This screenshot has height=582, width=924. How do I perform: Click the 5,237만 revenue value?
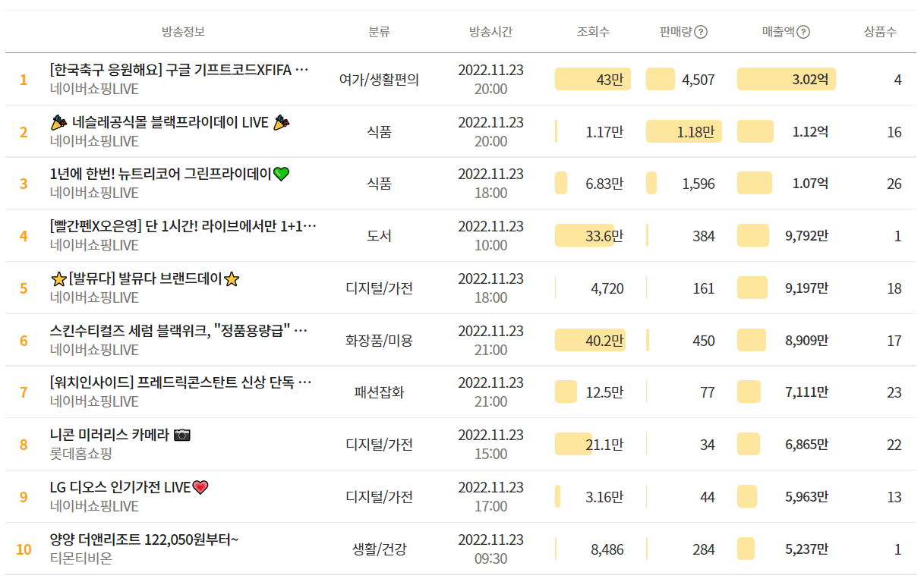point(806,549)
